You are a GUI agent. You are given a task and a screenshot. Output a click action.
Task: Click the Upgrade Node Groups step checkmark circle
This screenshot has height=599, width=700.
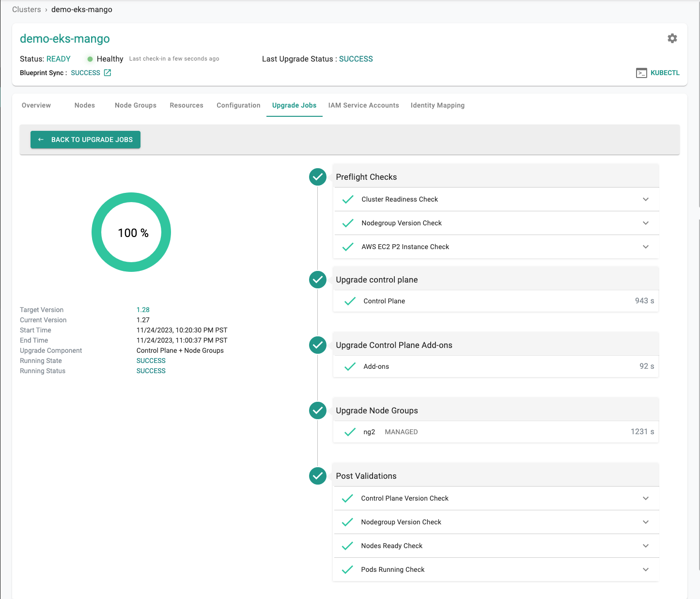318,410
